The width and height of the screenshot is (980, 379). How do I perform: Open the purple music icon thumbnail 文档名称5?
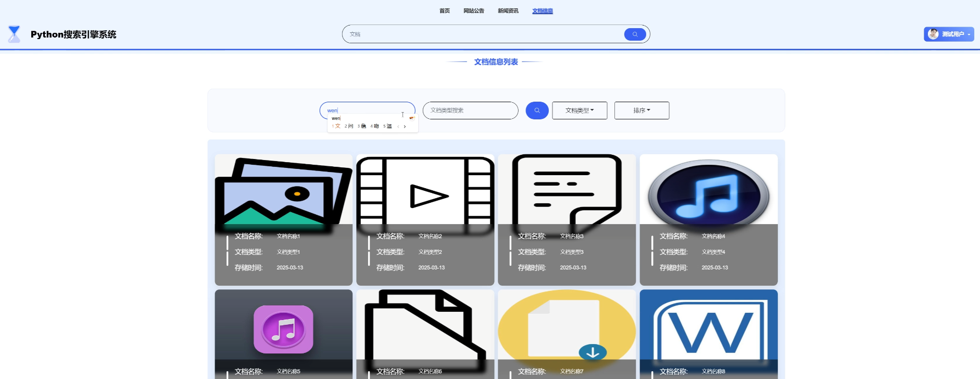(x=283, y=325)
